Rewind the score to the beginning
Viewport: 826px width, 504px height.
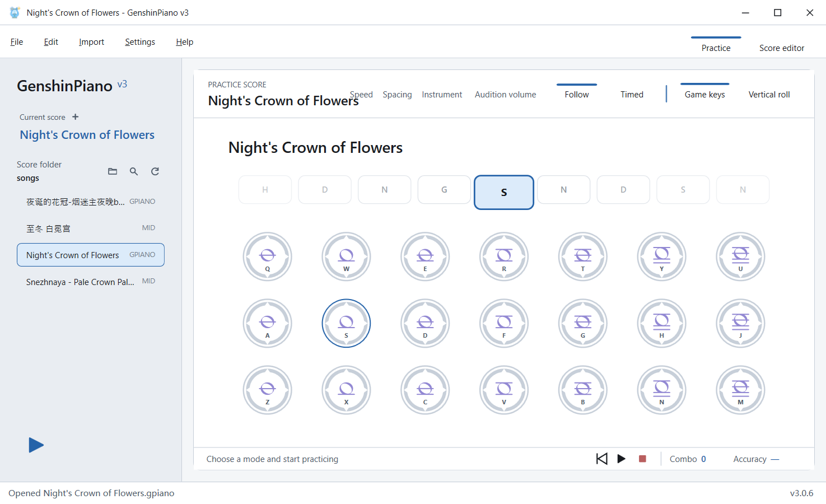click(x=602, y=459)
